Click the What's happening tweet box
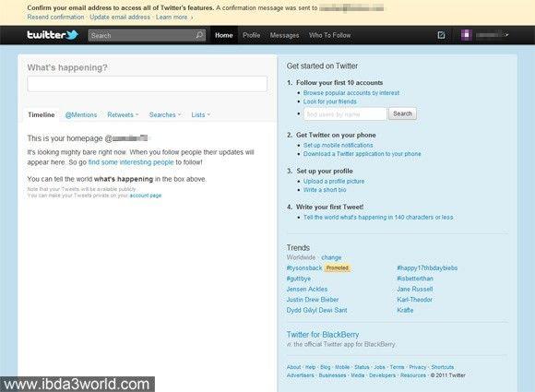Image resolution: width=535 pixels, height=392 pixels. (147, 84)
